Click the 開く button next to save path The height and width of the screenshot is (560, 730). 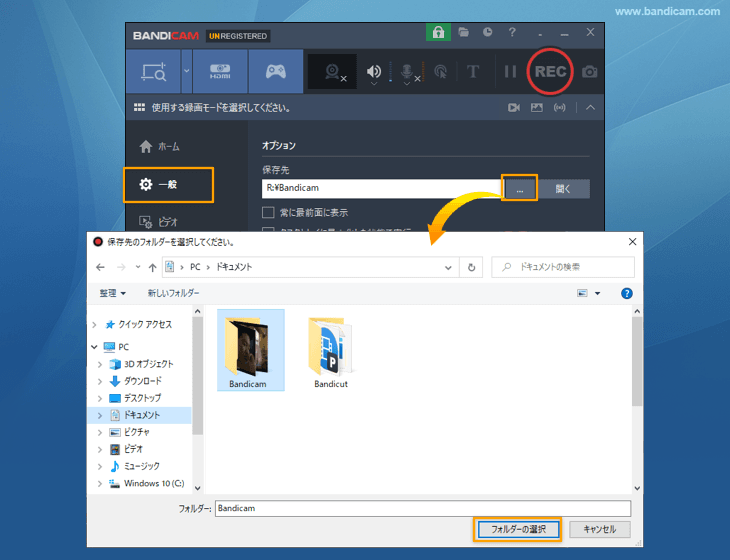tap(563, 189)
